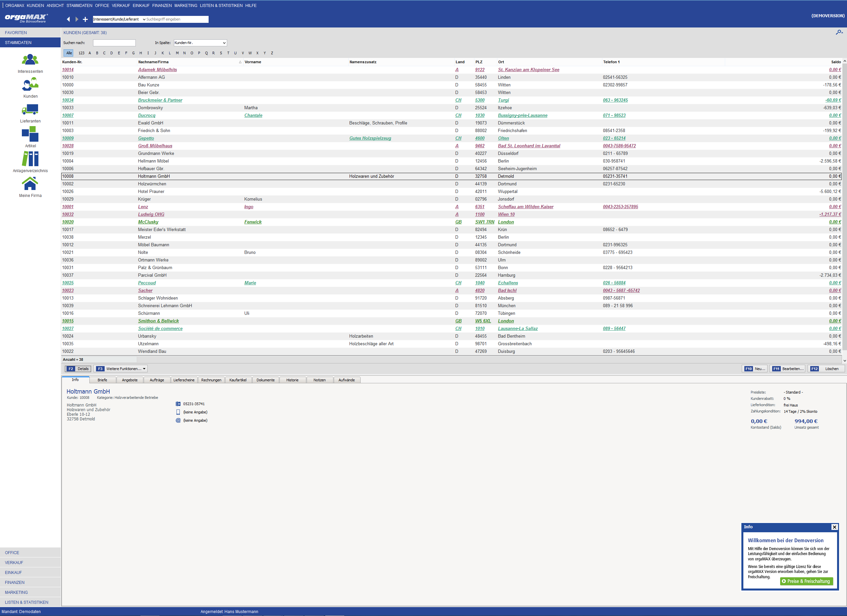Screen dimensions: 847x616
Task: Expand the LISTEN & STATISTIKEN sidebar section
Action: pos(30,602)
